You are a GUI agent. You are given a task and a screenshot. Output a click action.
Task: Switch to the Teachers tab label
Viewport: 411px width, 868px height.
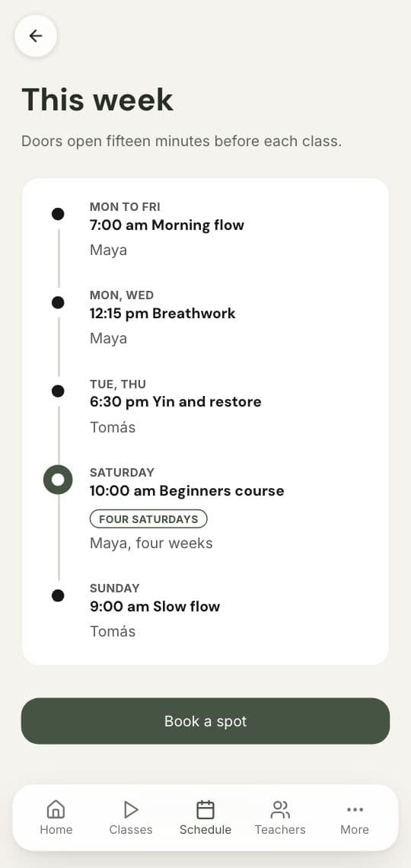(x=280, y=829)
